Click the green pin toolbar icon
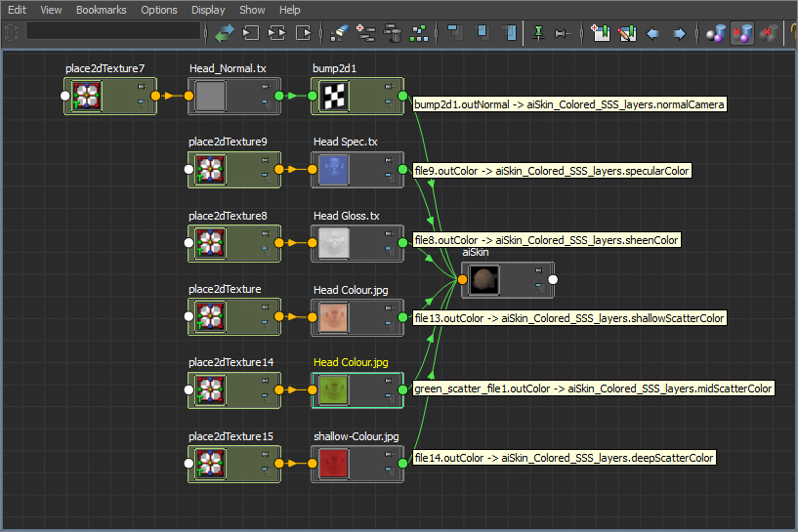The height and width of the screenshot is (532, 798). point(537,33)
